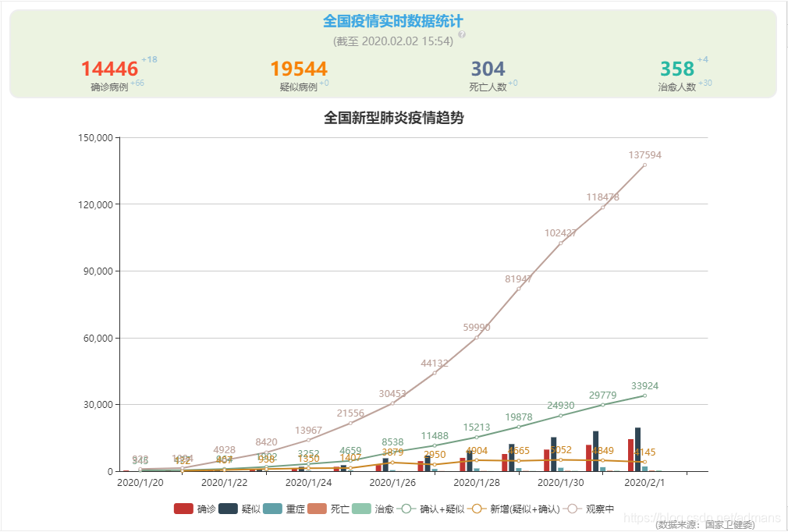The image size is (788, 532).
Task: Click the 29779 confirmed+suspected data point
Action: 602,405
